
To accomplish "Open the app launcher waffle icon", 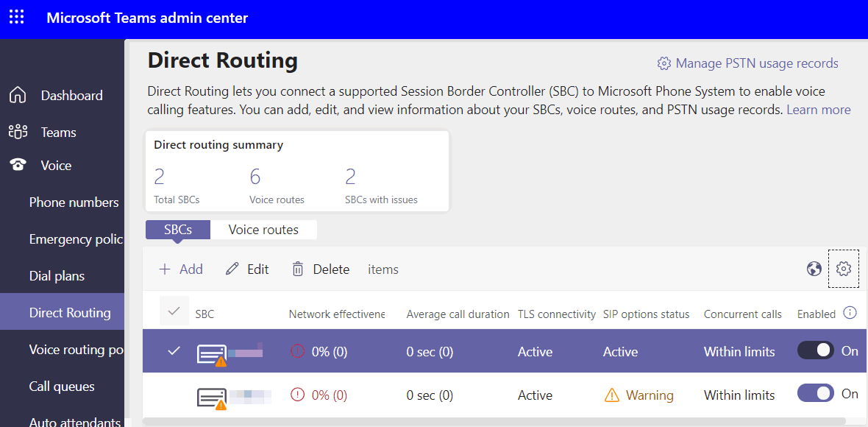I will (17, 18).
